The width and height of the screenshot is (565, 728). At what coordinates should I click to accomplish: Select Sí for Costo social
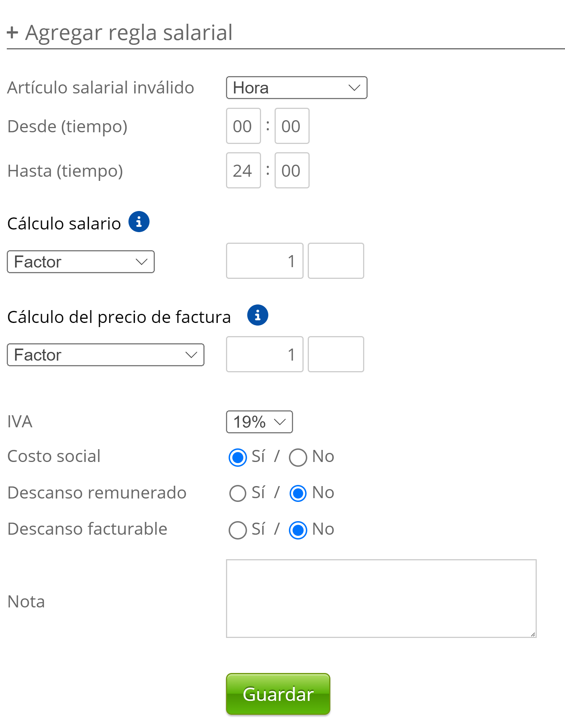tap(238, 457)
